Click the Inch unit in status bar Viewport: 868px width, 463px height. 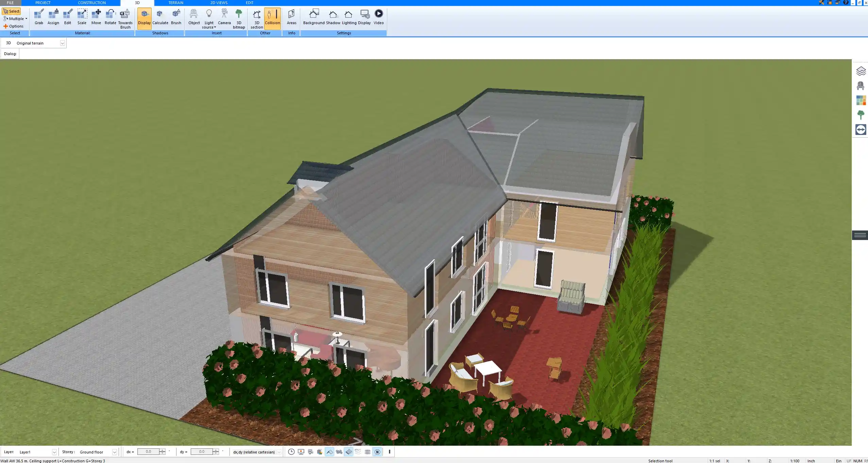point(811,461)
